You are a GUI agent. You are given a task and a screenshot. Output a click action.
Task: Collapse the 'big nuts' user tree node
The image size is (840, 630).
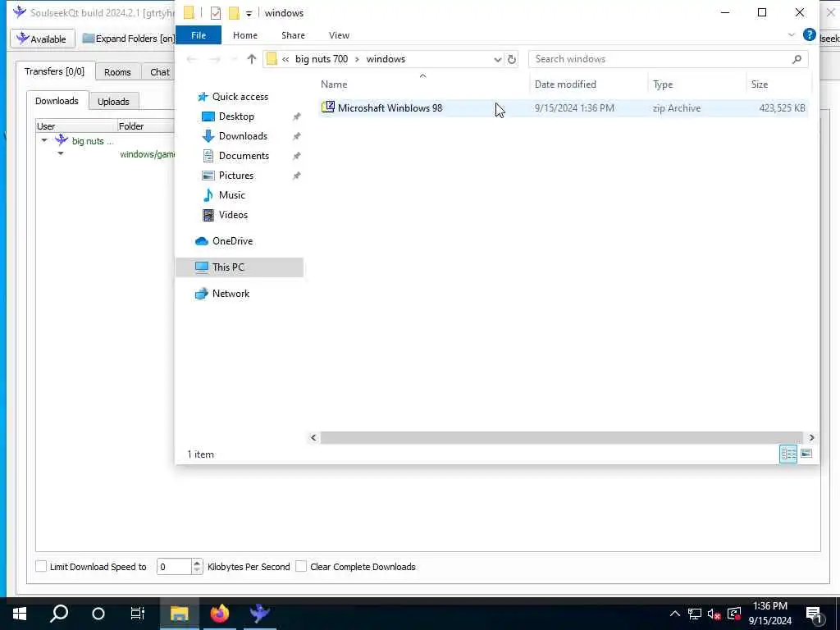pyautogui.click(x=44, y=140)
